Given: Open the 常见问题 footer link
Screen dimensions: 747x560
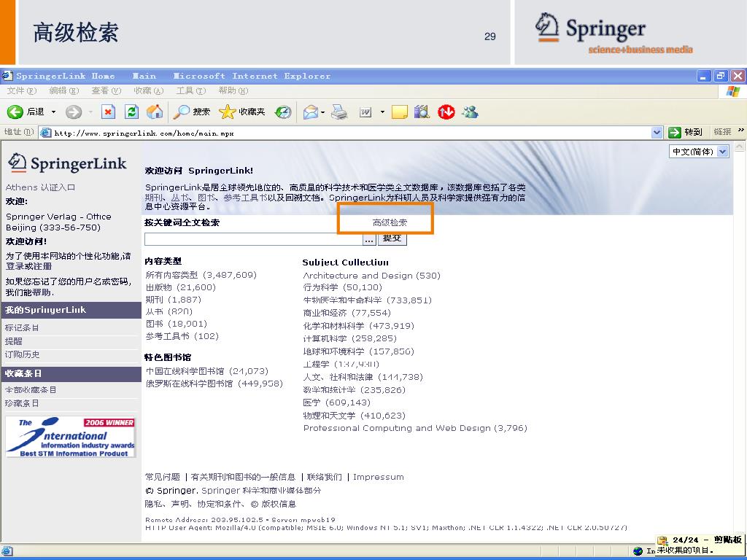Looking at the screenshot, I should click(x=163, y=477).
